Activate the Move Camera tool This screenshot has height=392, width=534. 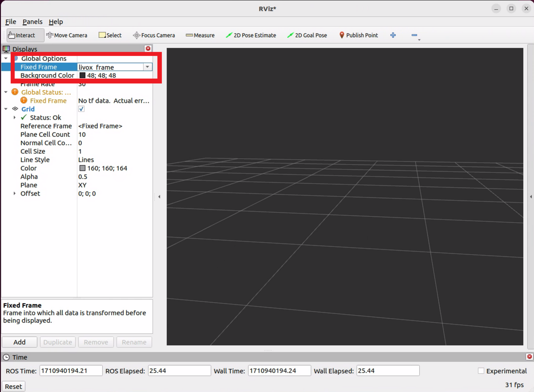tap(67, 35)
